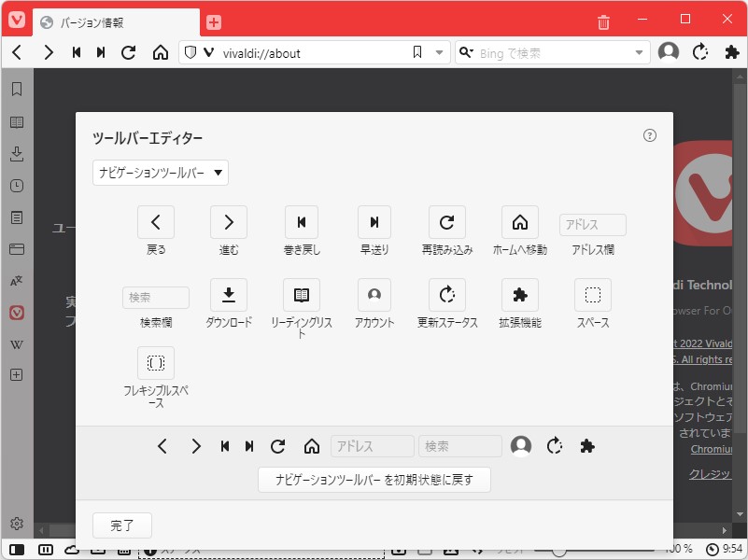The image size is (748, 560).
Task: Open the ナビゲーションツールバー toolbar dropdown
Action: [161, 173]
